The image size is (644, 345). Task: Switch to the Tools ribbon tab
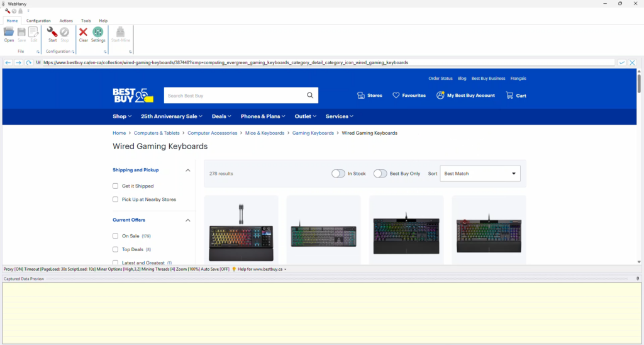(x=86, y=21)
